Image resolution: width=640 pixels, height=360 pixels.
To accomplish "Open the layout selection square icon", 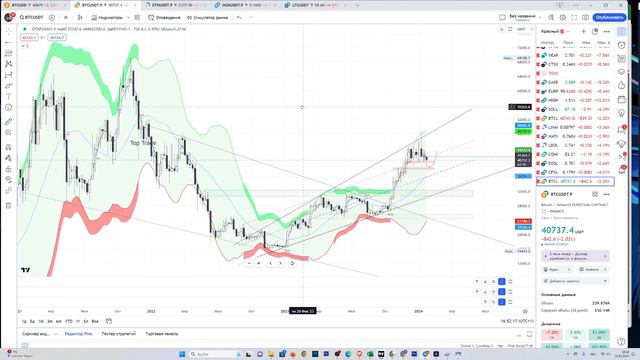I will tap(502, 17).
